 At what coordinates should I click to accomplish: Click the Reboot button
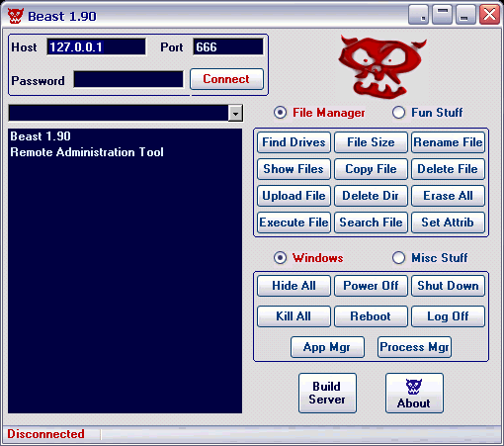(371, 316)
